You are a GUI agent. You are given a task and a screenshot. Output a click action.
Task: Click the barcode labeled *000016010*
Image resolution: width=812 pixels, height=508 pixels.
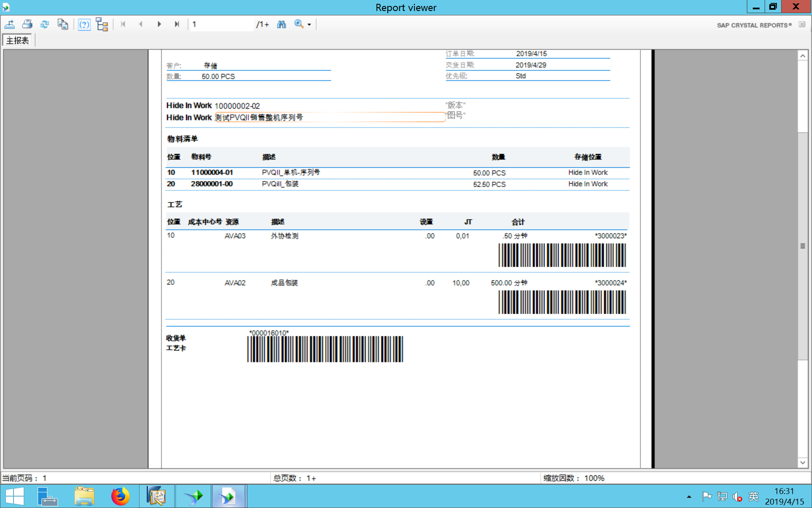click(325, 349)
